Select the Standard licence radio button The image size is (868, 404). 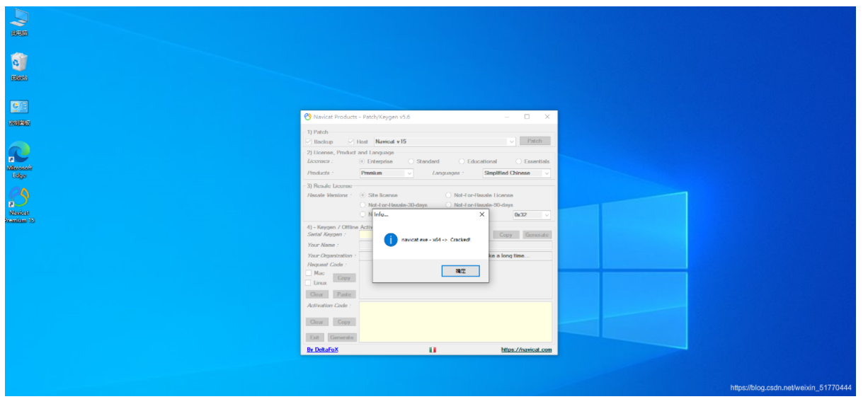pyautogui.click(x=411, y=161)
